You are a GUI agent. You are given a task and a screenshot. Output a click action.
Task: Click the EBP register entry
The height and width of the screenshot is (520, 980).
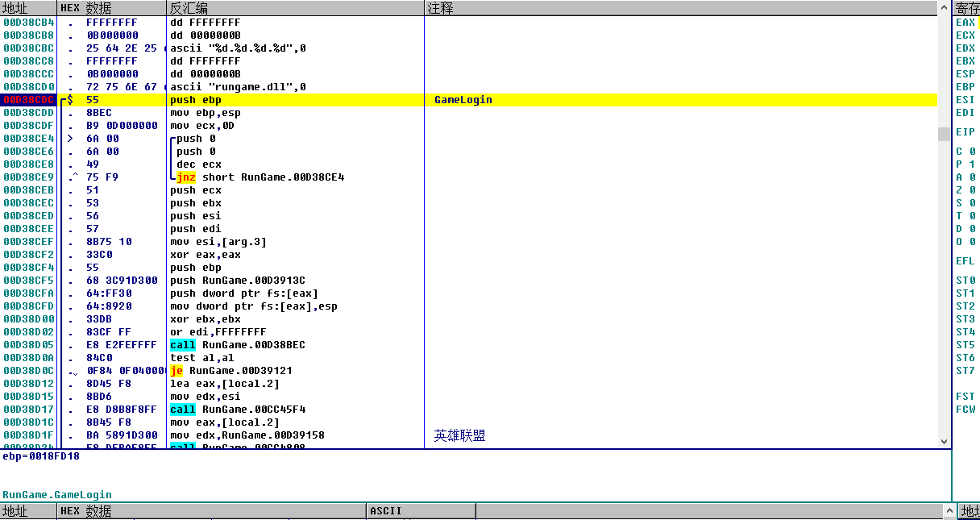click(x=965, y=87)
